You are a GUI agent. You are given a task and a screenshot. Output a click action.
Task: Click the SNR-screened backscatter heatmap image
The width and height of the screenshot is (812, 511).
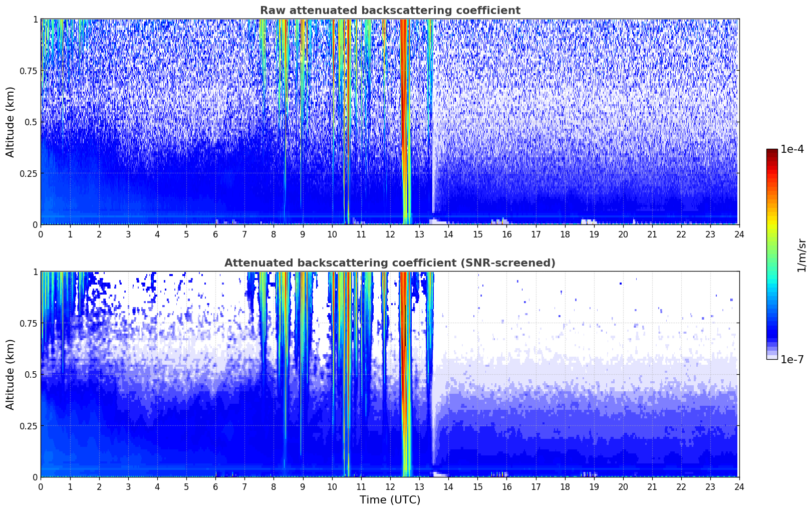pos(390,374)
